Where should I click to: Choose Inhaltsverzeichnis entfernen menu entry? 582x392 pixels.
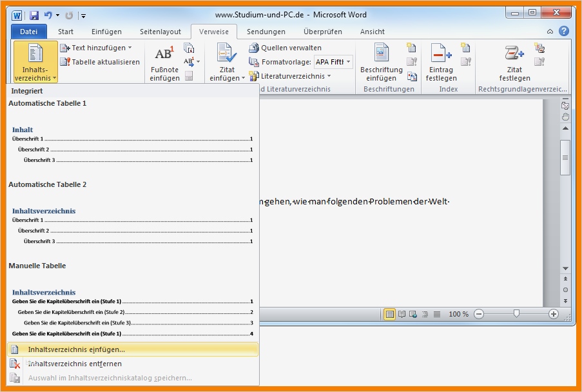(x=133, y=364)
